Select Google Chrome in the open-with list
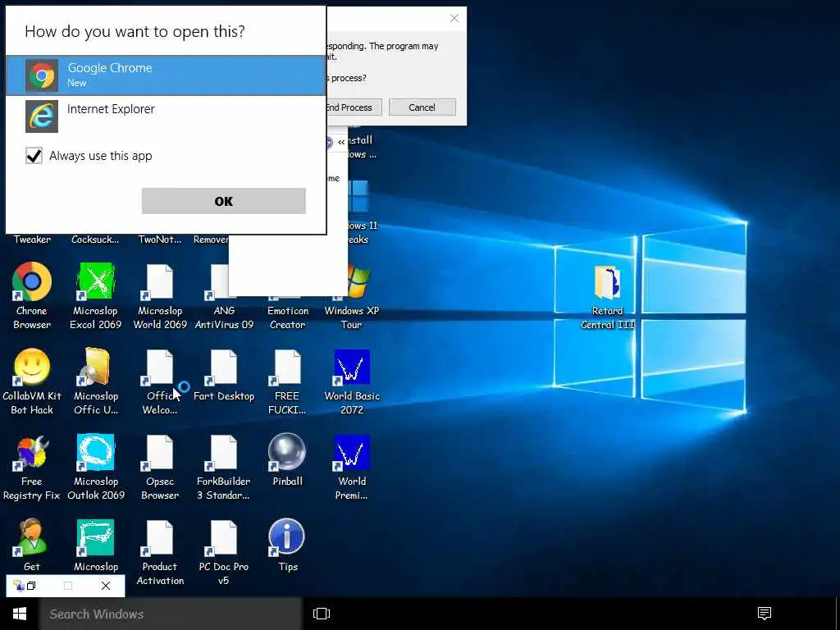 (x=166, y=75)
